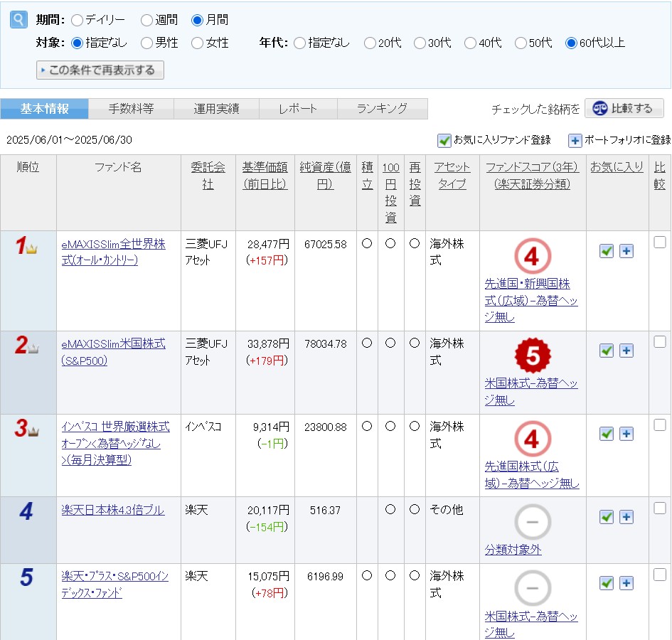The image size is (672, 640).
Task: Click fund score 5 badge for S&P500
Action: (533, 356)
